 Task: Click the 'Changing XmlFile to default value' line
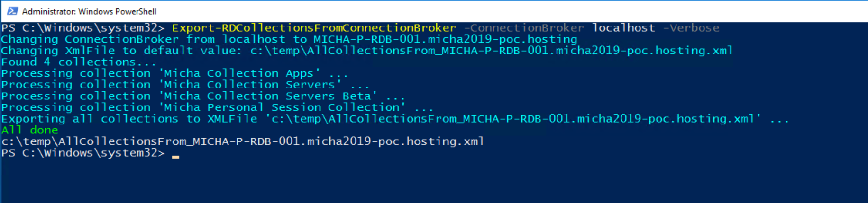(367, 51)
